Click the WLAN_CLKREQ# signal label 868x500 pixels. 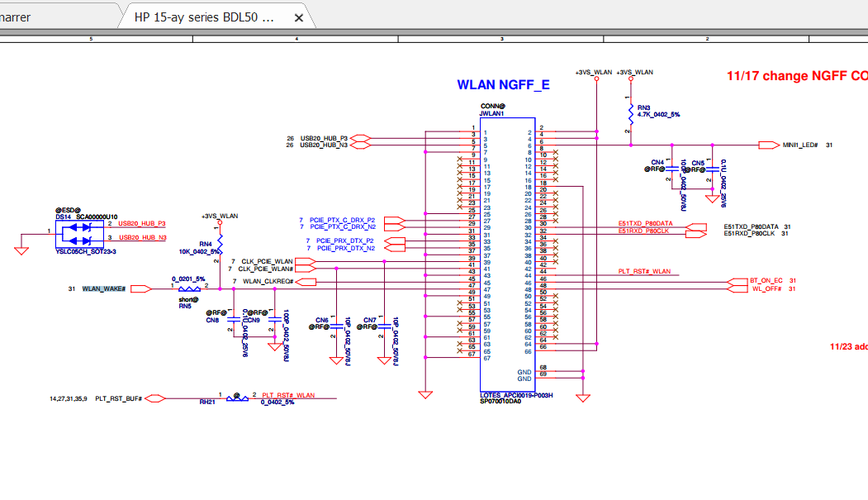coord(268,281)
